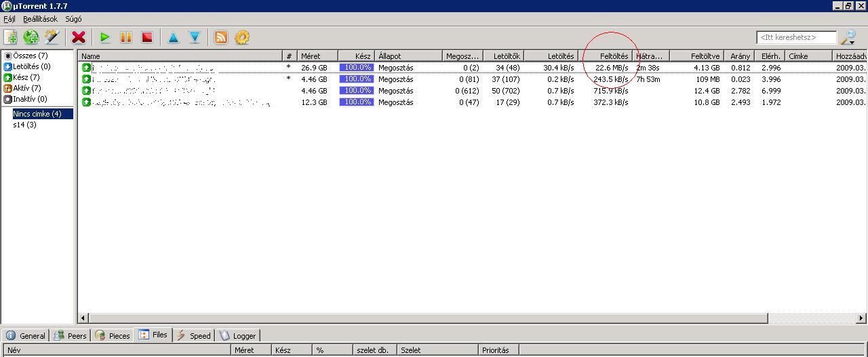This screenshot has width=868, height=357.
Task: Select upload speed 243.5 kB/s cell
Action: tap(610, 79)
